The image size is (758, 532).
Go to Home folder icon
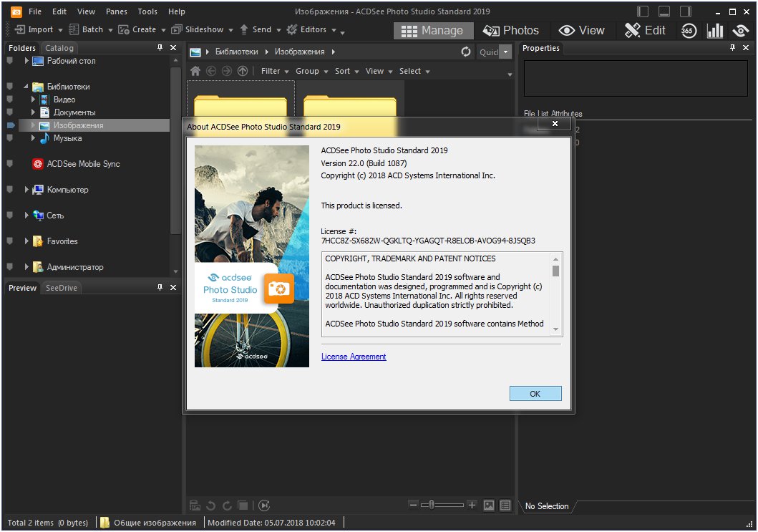[x=195, y=71]
